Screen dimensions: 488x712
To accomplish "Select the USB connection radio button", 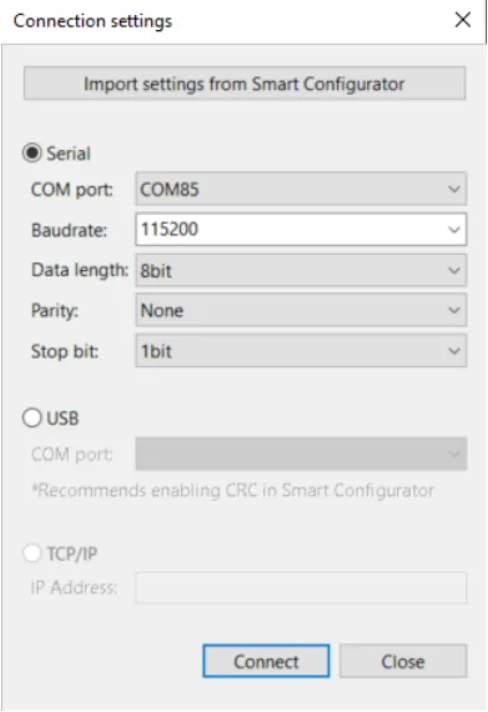I will pos(32,418).
